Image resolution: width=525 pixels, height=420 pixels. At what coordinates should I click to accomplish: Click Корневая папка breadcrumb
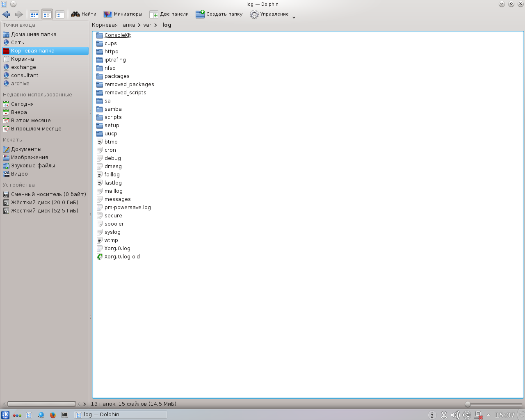pyautogui.click(x=113, y=25)
